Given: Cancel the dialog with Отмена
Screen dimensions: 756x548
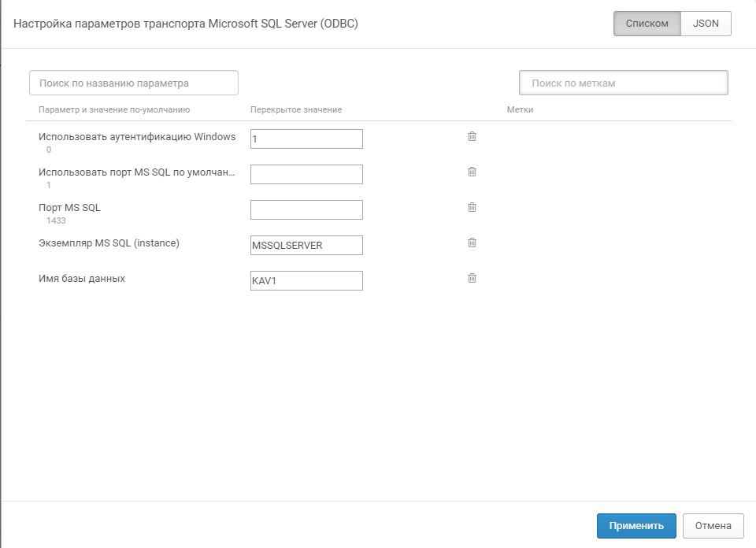Looking at the screenshot, I should tap(713, 526).
